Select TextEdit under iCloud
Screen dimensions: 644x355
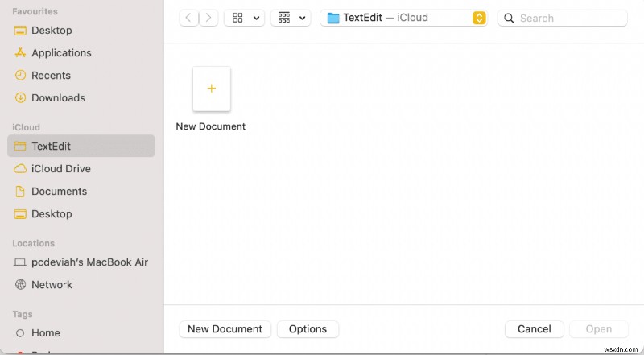[51, 147]
